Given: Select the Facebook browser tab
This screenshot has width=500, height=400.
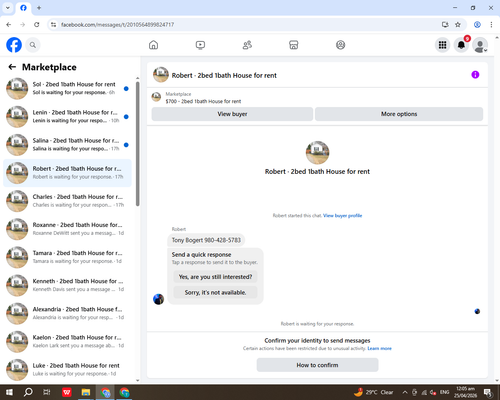Looking at the screenshot, I should coord(23,8).
